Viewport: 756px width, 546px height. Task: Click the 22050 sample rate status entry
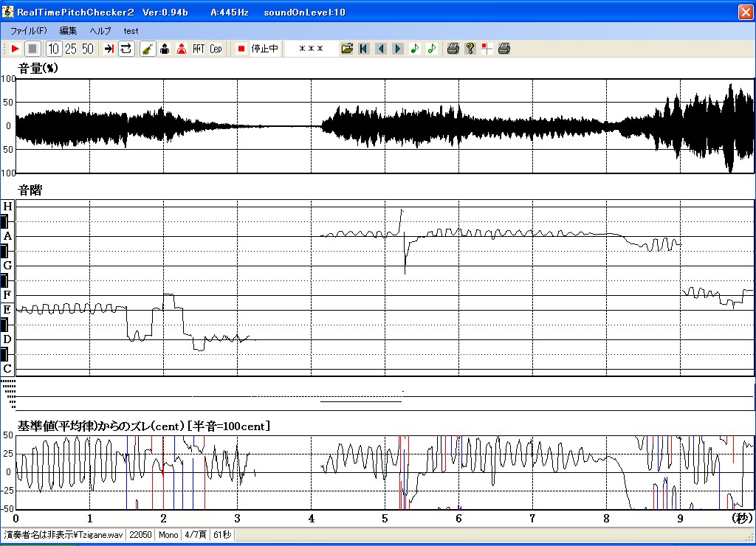coord(140,535)
